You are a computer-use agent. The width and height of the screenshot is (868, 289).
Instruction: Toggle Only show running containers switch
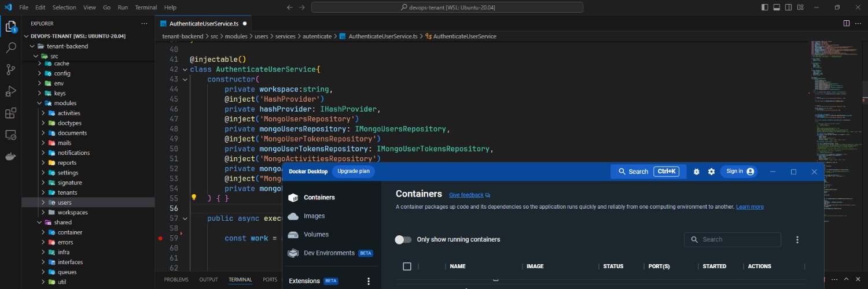[x=403, y=239]
